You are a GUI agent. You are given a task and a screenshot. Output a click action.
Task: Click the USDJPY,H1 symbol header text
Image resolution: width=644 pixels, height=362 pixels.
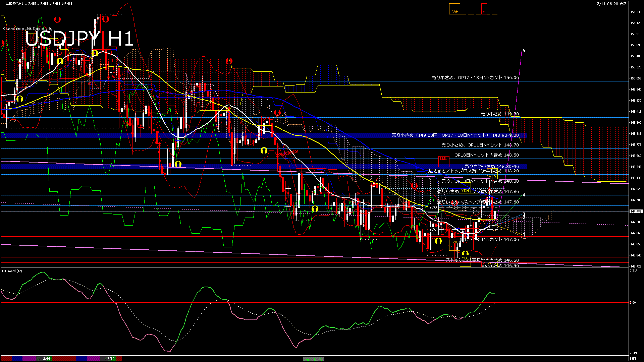(x=14, y=4)
